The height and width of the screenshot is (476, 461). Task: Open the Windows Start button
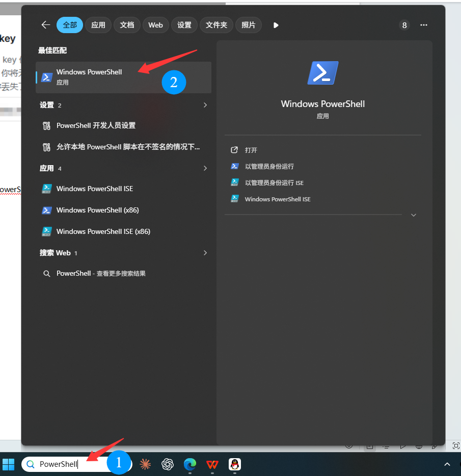[9, 464]
